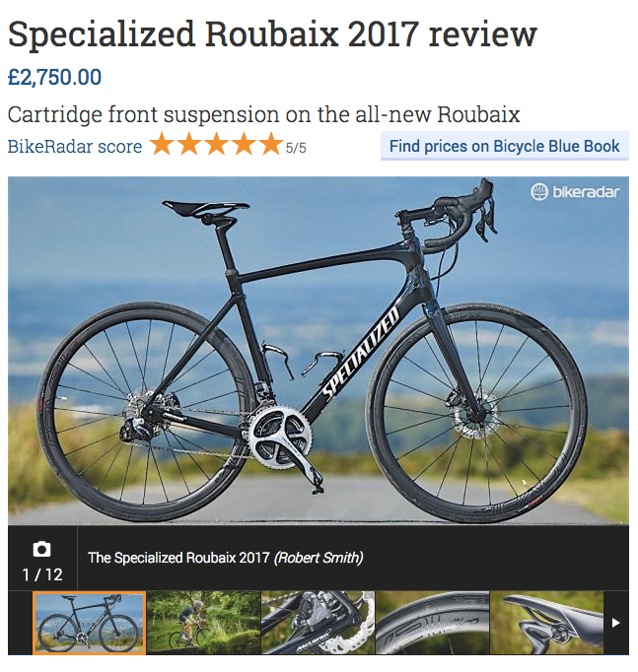Select the £2,750.00 price text
The width and height of the screenshot is (638, 672).
(x=54, y=77)
